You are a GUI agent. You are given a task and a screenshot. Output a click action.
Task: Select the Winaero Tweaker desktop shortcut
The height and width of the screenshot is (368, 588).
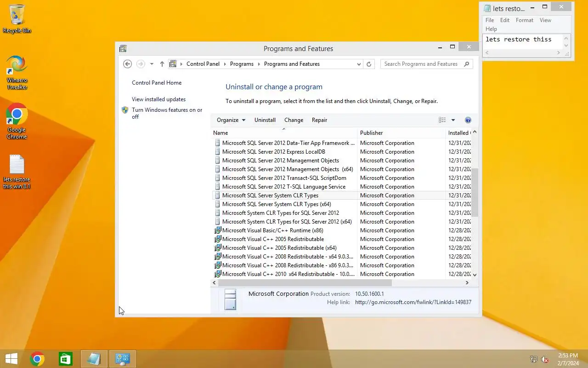tap(17, 72)
